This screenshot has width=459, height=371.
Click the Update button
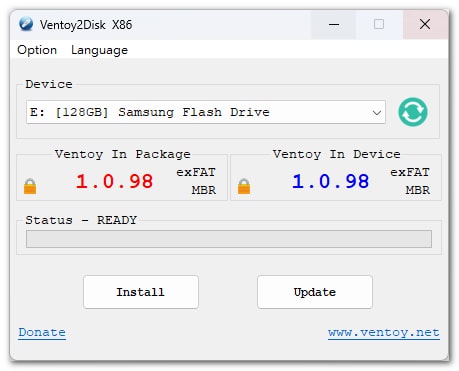[x=315, y=292]
